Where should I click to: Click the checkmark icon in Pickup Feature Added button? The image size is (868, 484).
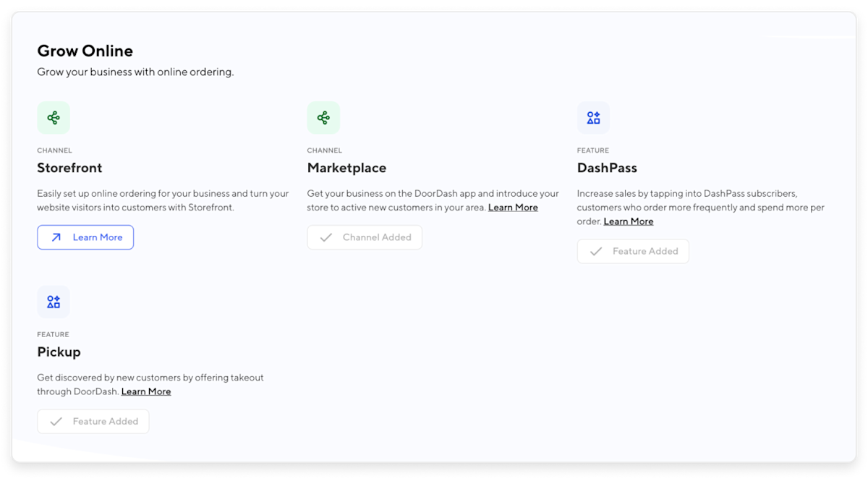coord(56,421)
